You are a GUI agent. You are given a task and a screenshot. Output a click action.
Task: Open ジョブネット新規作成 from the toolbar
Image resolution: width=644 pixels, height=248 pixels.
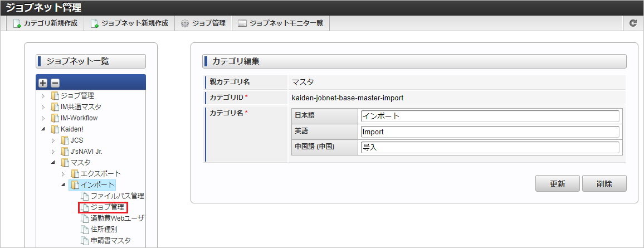(129, 23)
